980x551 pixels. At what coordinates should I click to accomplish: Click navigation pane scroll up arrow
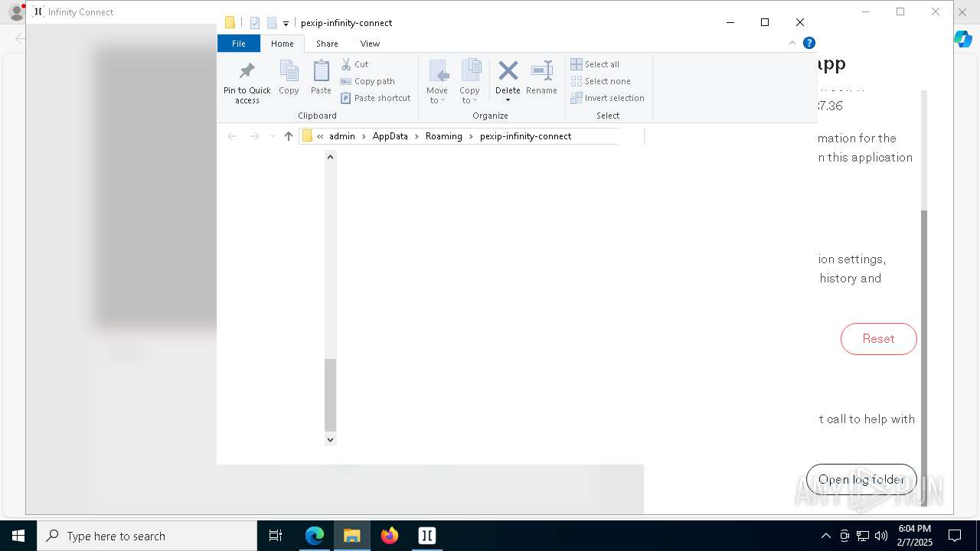pos(330,157)
